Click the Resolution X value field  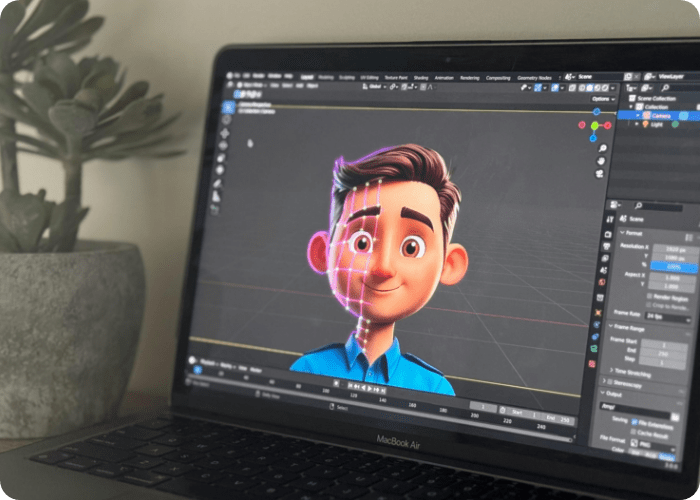click(x=676, y=248)
